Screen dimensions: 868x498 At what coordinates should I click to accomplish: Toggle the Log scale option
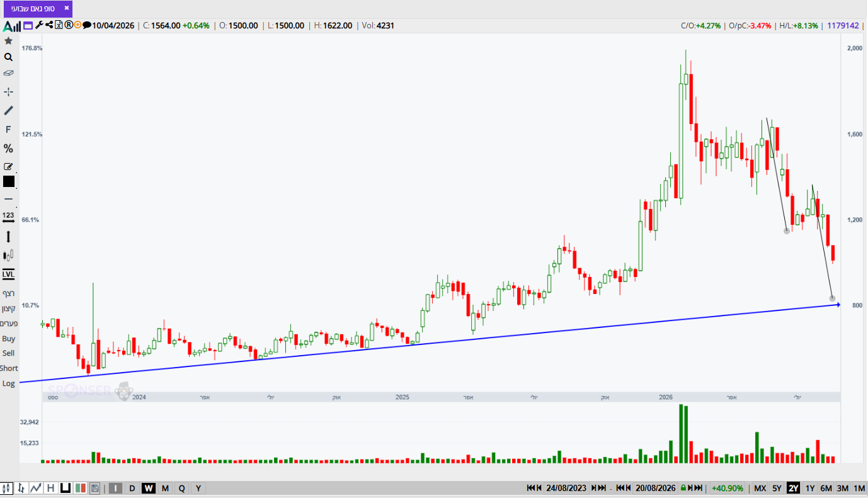(x=8, y=383)
